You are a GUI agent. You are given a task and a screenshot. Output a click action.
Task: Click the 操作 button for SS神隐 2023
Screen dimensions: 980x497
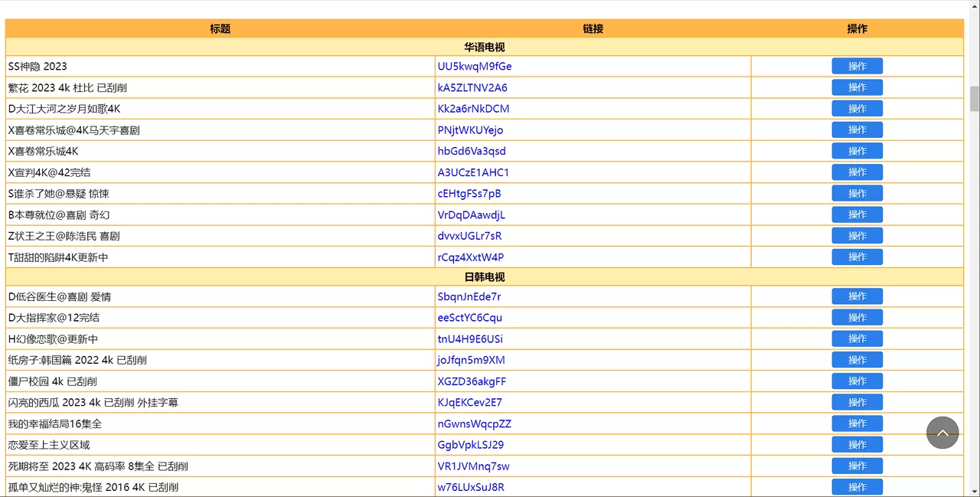click(x=857, y=66)
